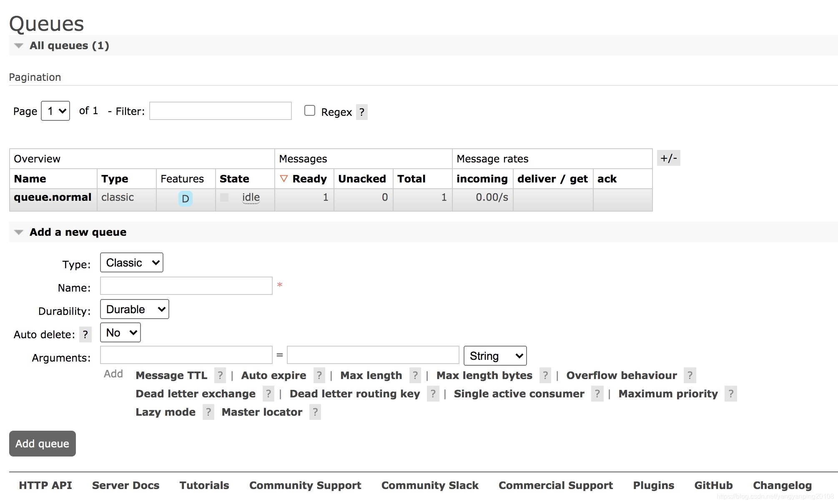Click Overflow behaviour help question mark
Image resolution: width=838 pixels, height=504 pixels.
pos(690,375)
